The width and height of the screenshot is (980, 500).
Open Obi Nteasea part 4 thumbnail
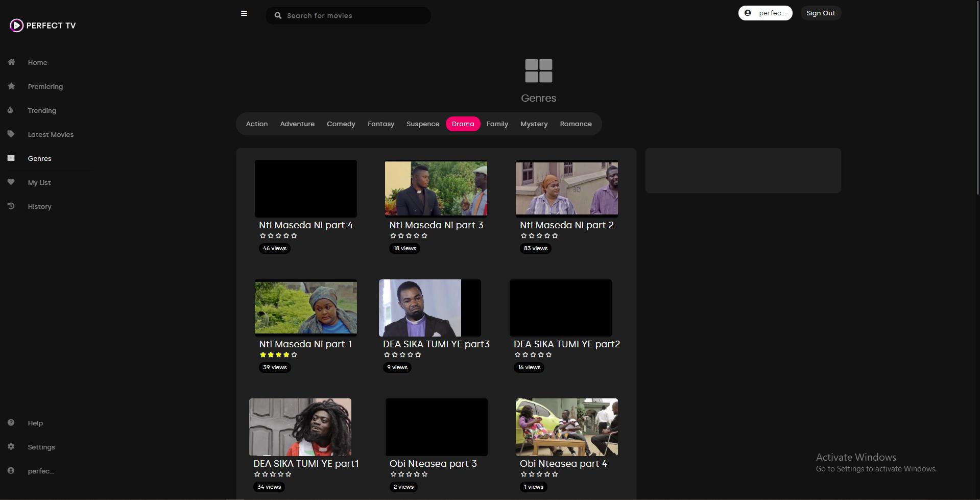[567, 427]
